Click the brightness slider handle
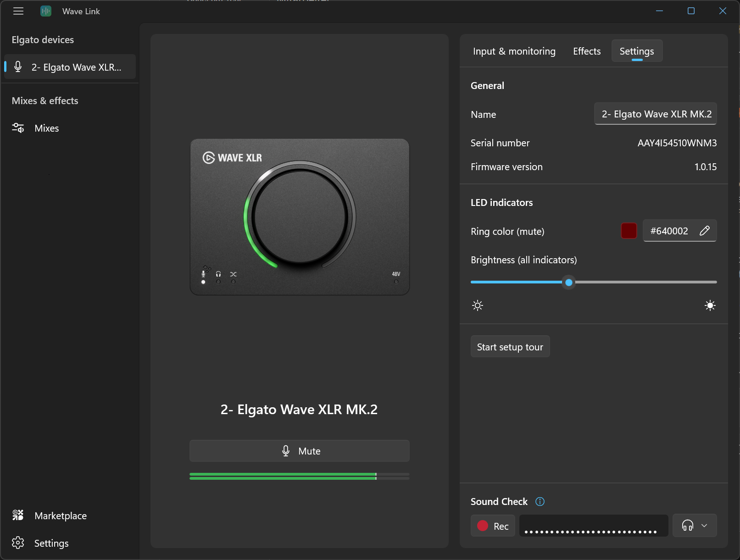This screenshot has width=740, height=560. coord(569,282)
